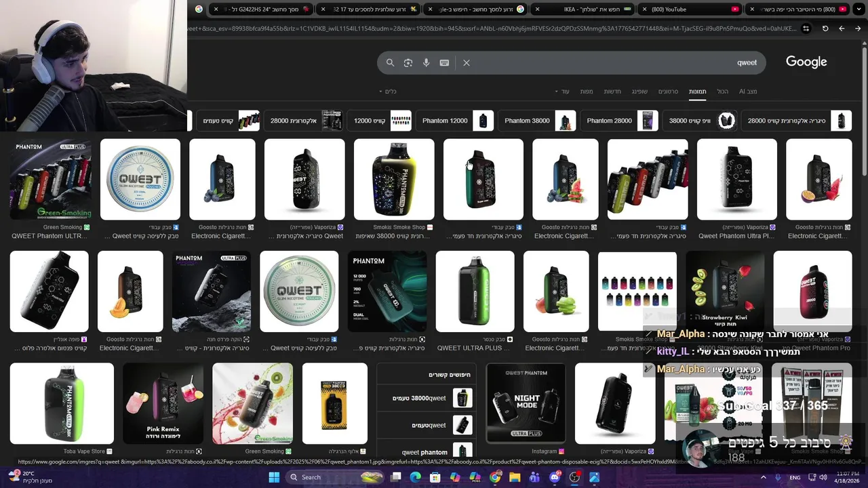Clear the search query with X icon
868x488 pixels.
pos(467,62)
